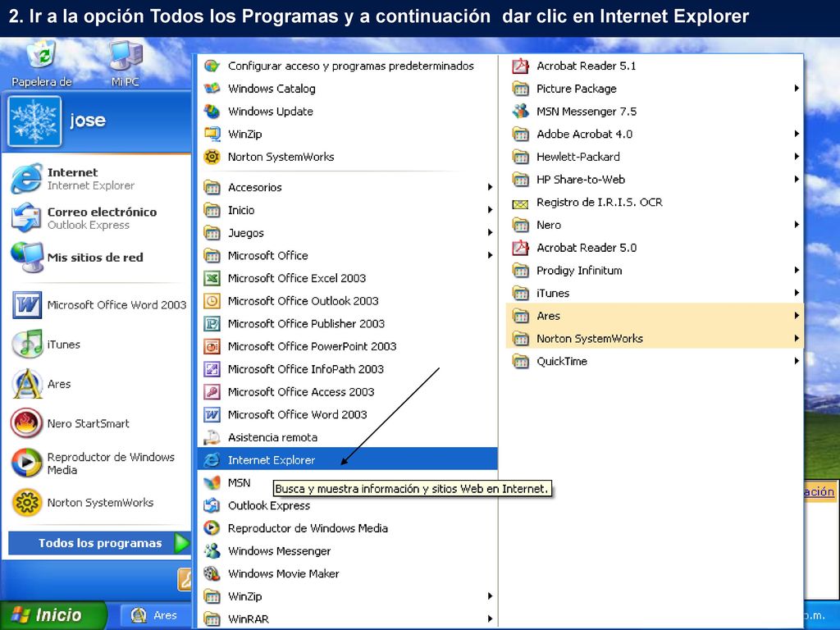Expand the Juegos submenu
Screen dimensions: 840x630
click(x=347, y=233)
